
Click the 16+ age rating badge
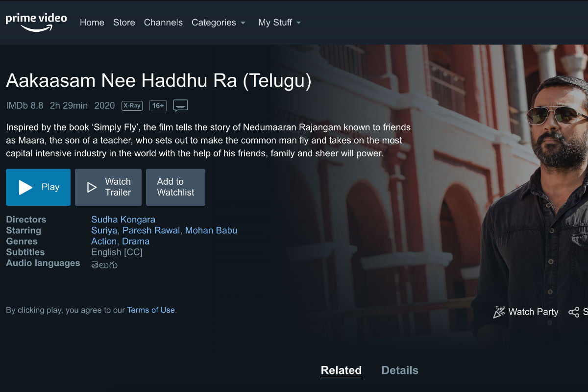point(158,105)
